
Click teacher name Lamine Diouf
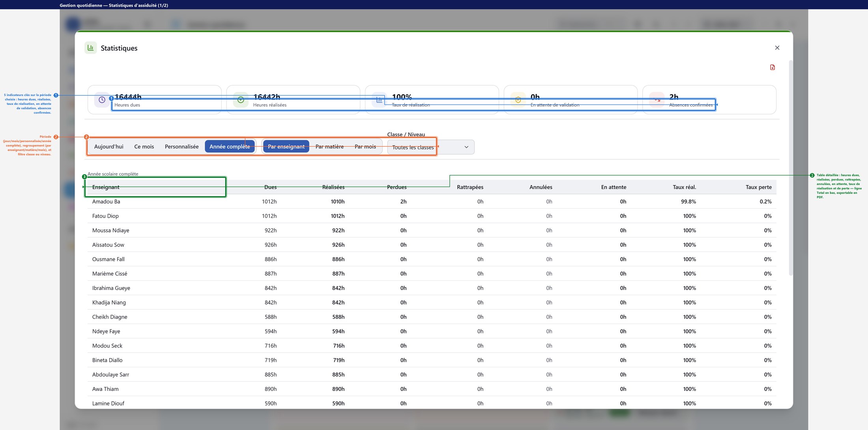pyautogui.click(x=108, y=403)
